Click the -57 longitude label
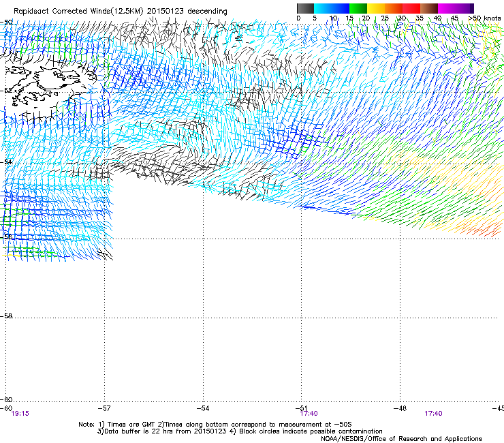The width and height of the screenshot is (504, 443). tap(104, 408)
